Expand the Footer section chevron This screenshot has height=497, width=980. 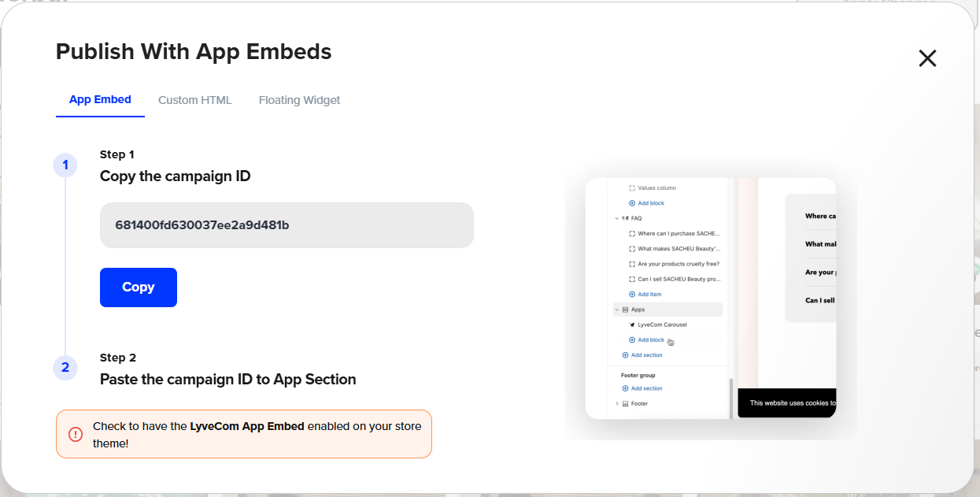[616, 403]
